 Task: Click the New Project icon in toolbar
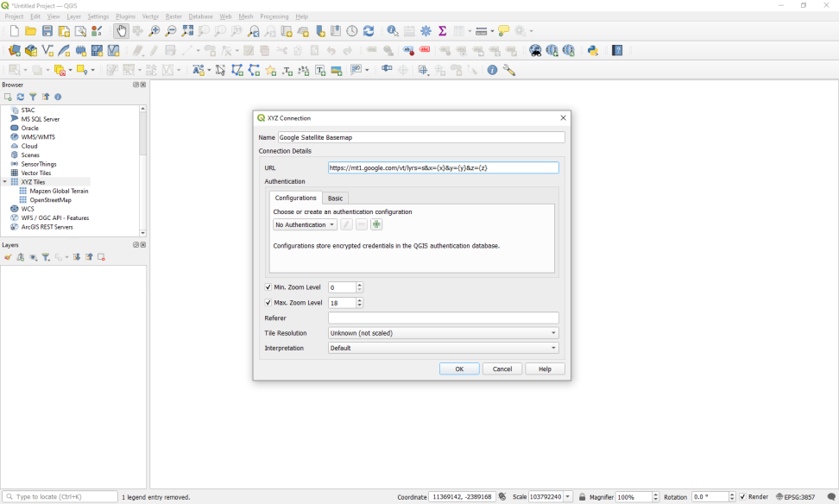click(x=15, y=31)
